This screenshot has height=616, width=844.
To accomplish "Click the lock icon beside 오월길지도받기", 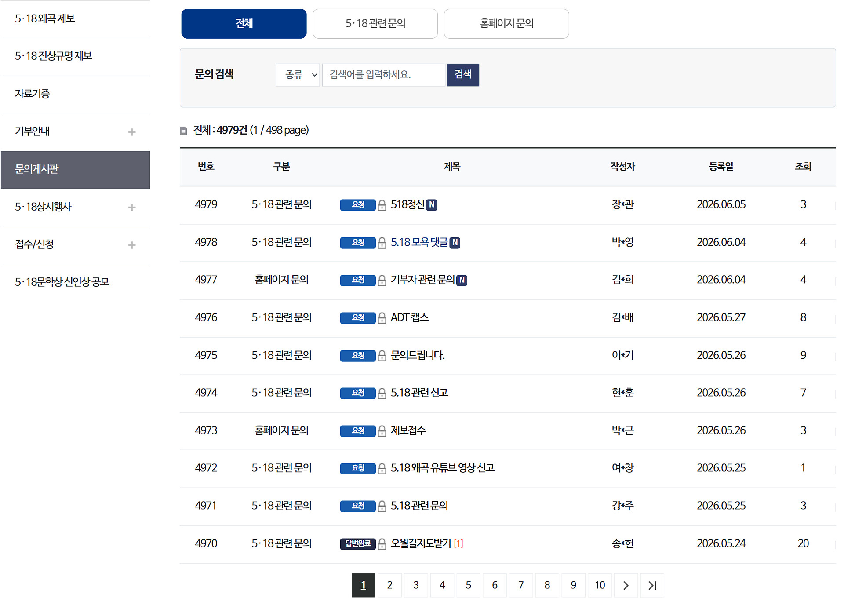I will click(382, 544).
